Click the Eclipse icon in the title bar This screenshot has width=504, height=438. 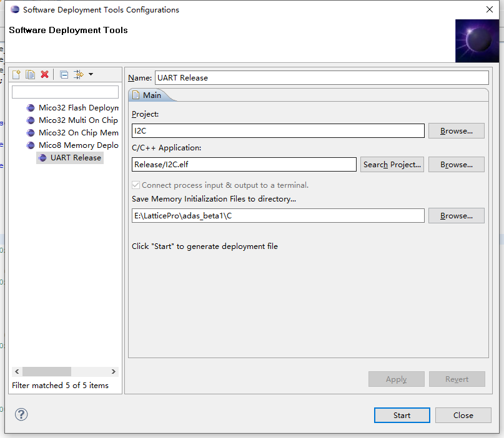[x=15, y=9]
